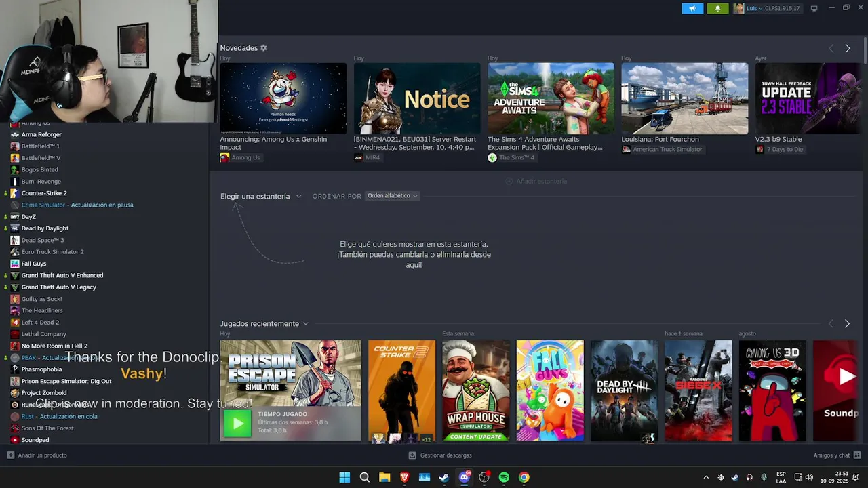Select Wrap House Simulator cover
The width and height of the screenshot is (868, 488).
[x=476, y=390]
